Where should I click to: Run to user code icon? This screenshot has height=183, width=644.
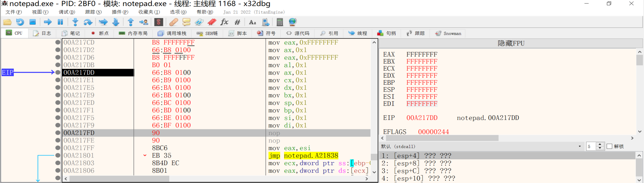click(144, 22)
